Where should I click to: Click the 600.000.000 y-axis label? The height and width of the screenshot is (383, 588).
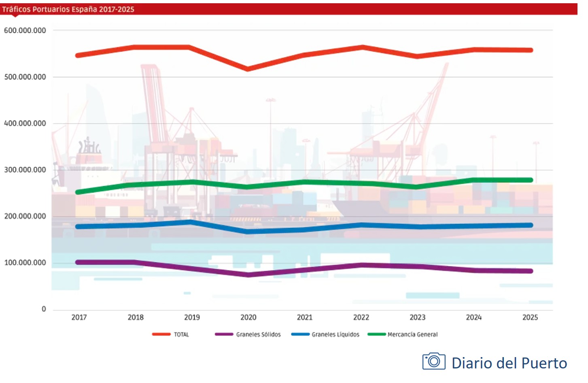(25, 30)
